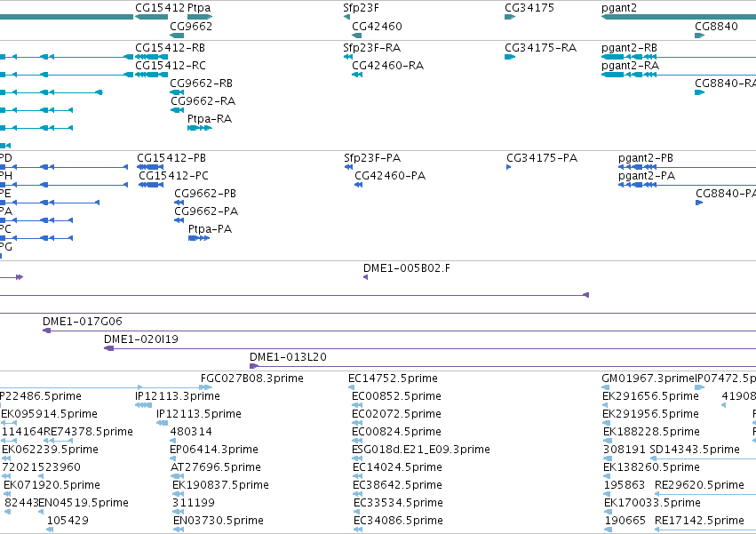Click the SD14343.5prime EST label
This screenshot has height=534, width=756.
tap(695, 450)
